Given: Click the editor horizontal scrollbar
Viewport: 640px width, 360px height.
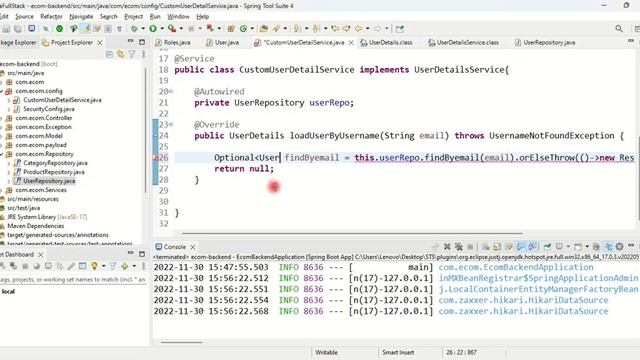Looking at the screenshot, I should click(352, 233).
